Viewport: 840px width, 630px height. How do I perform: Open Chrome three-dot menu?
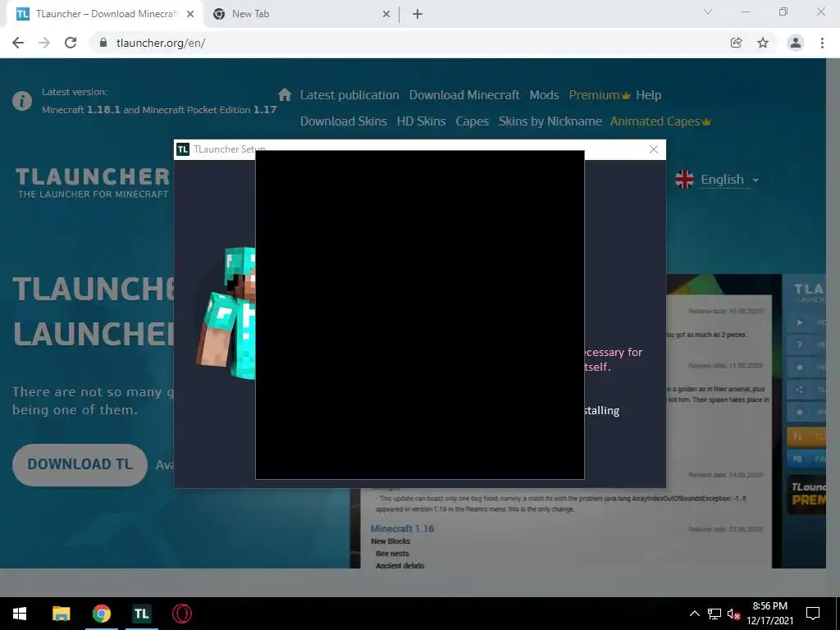pyautogui.click(x=822, y=43)
